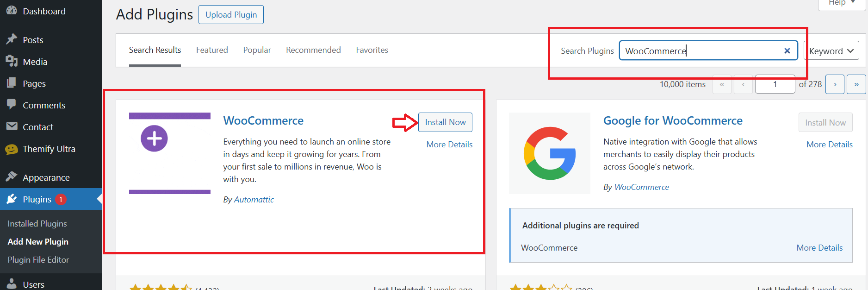Open the Themify Ultra menu item

tap(51, 149)
